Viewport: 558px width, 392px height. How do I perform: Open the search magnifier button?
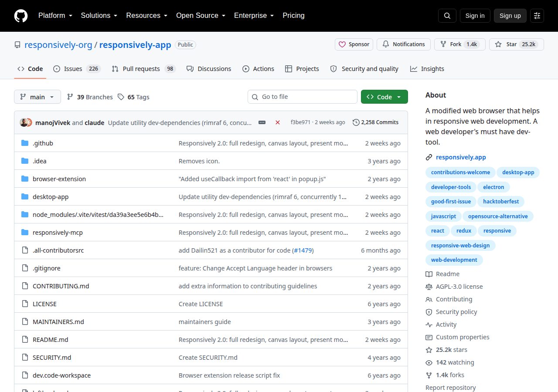pos(447,16)
